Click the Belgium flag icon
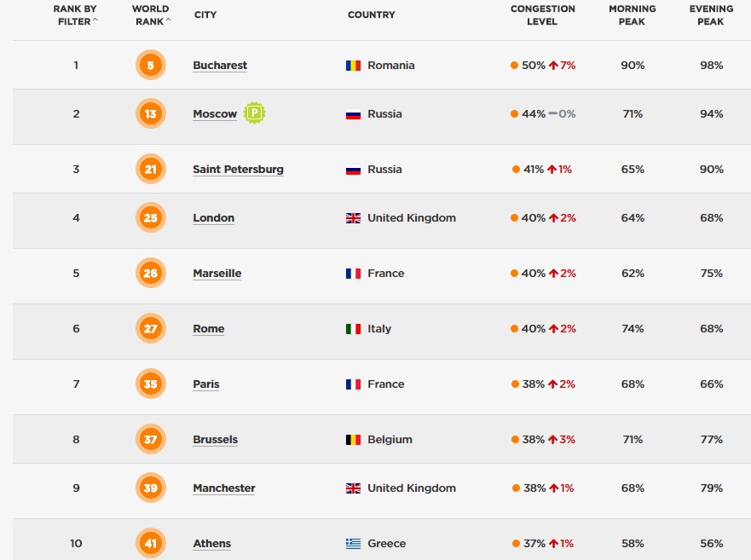Image resolution: width=751 pixels, height=560 pixels. (353, 440)
